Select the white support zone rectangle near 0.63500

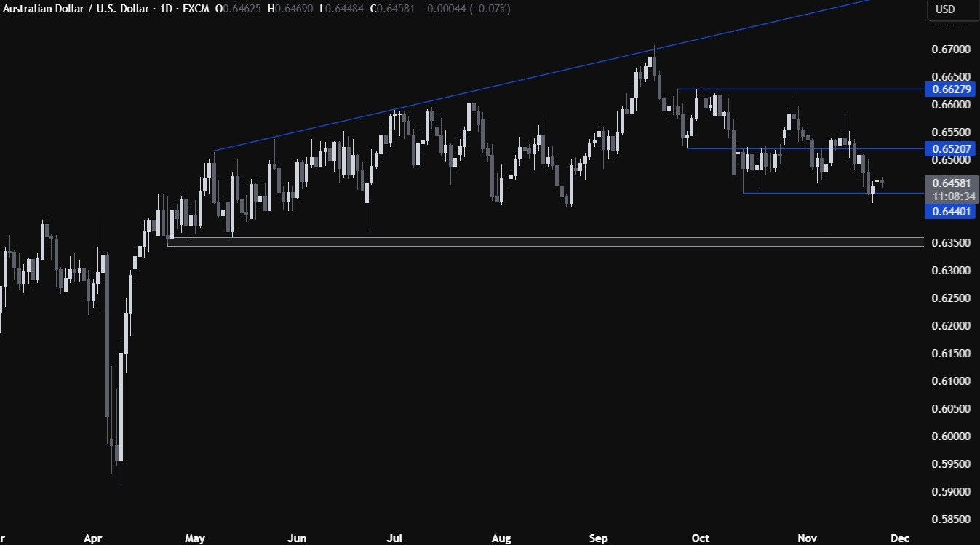[546, 242]
